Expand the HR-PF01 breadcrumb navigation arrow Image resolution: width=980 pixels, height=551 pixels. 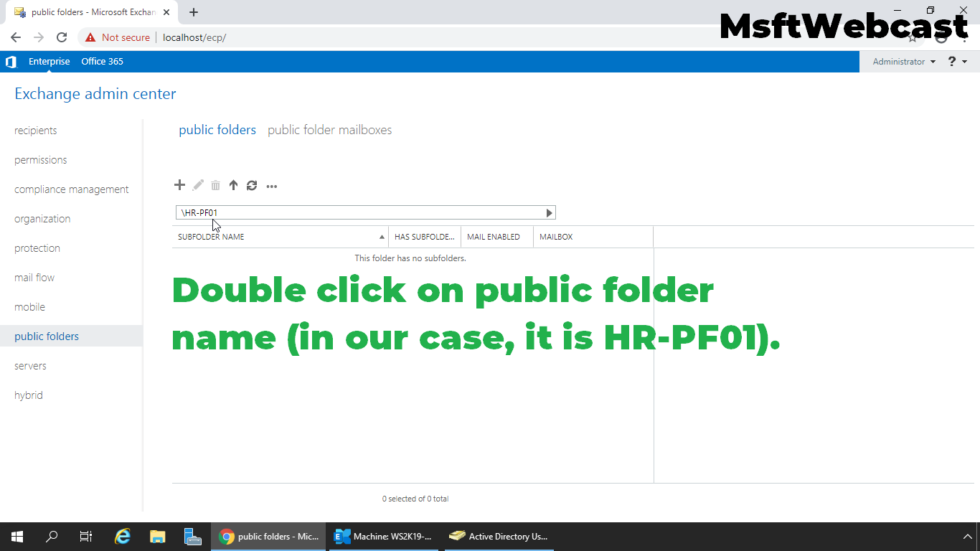click(549, 212)
